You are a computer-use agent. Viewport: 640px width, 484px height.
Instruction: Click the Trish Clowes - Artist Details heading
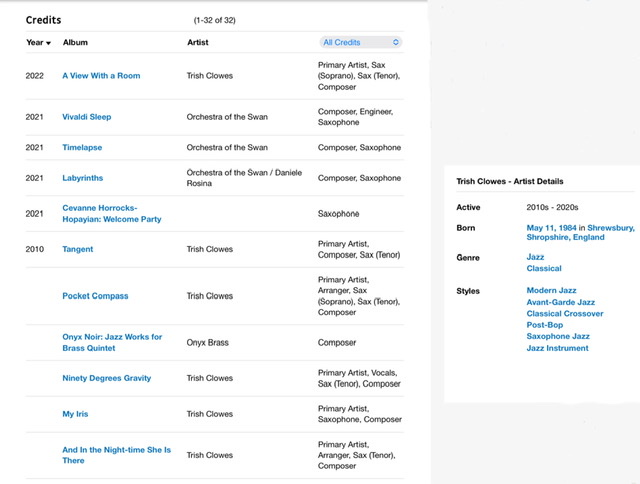point(509,182)
